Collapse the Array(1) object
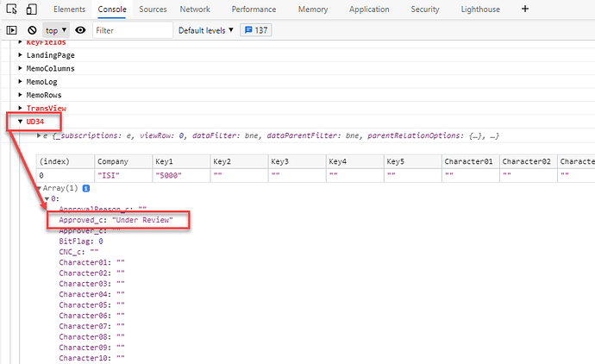Screen dimensions: 595x364 [39, 187]
